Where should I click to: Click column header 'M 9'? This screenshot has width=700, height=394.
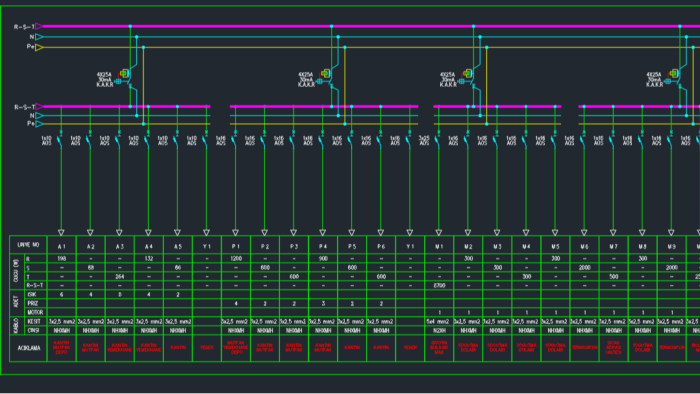(671, 246)
